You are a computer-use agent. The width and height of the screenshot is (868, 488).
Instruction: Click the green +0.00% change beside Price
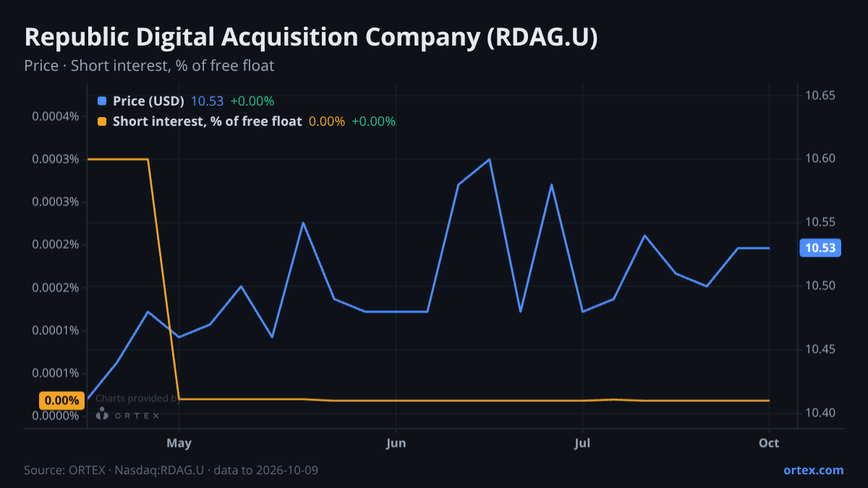252,101
